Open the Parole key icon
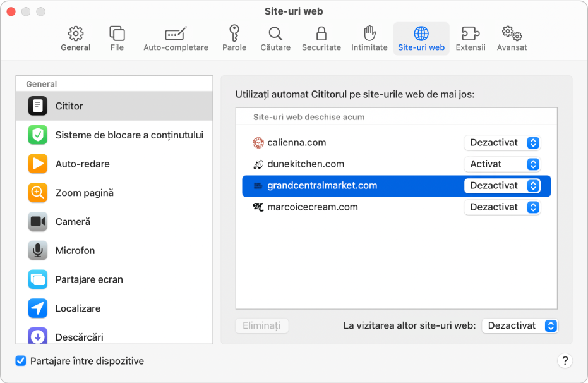 point(234,33)
